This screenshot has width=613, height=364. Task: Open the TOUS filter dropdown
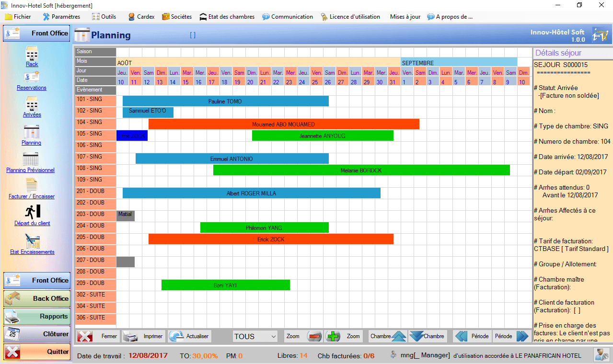[x=255, y=336]
